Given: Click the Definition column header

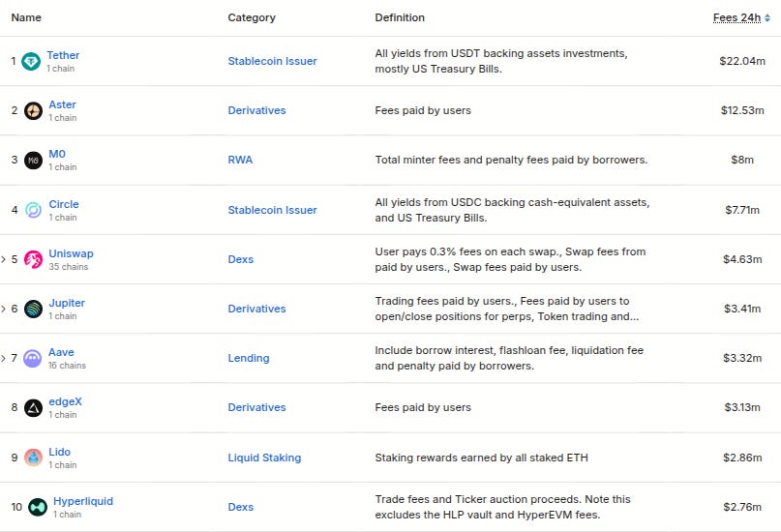Looking at the screenshot, I should (400, 17).
